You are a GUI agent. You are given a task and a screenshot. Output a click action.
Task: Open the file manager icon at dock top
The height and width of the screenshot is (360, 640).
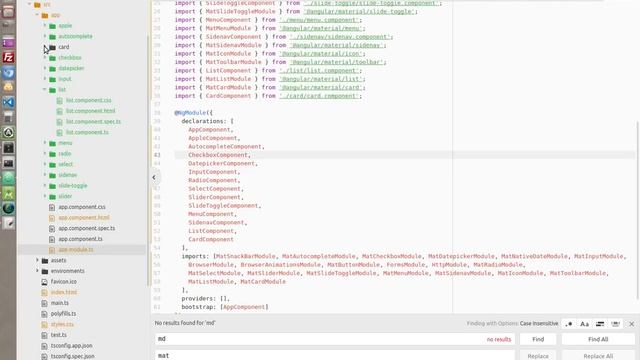[8, 11]
